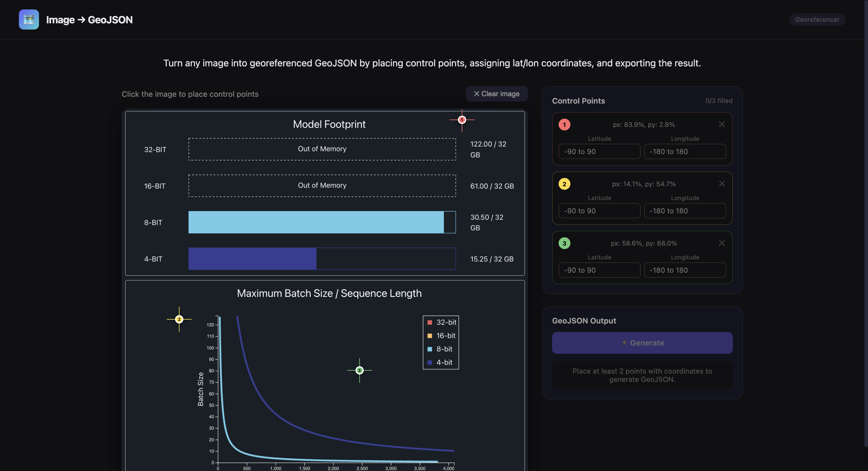868x471 pixels.
Task: Click the app logo icon in header
Action: click(29, 19)
